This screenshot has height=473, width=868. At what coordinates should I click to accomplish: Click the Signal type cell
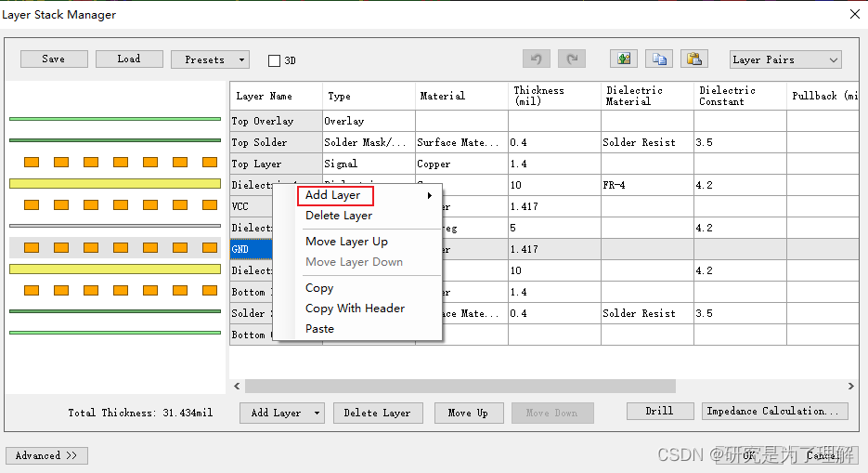[369, 164]
